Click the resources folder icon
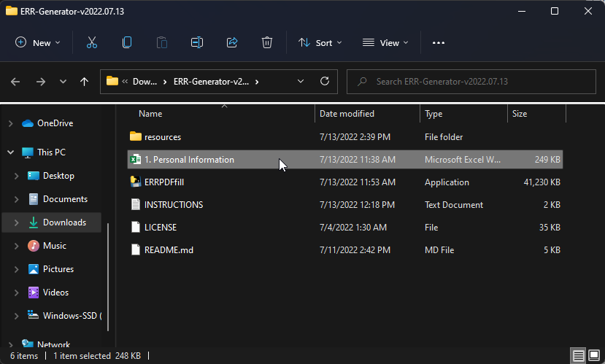The height and width of the screenshot is (364, 605). click(x=136, y=136)
